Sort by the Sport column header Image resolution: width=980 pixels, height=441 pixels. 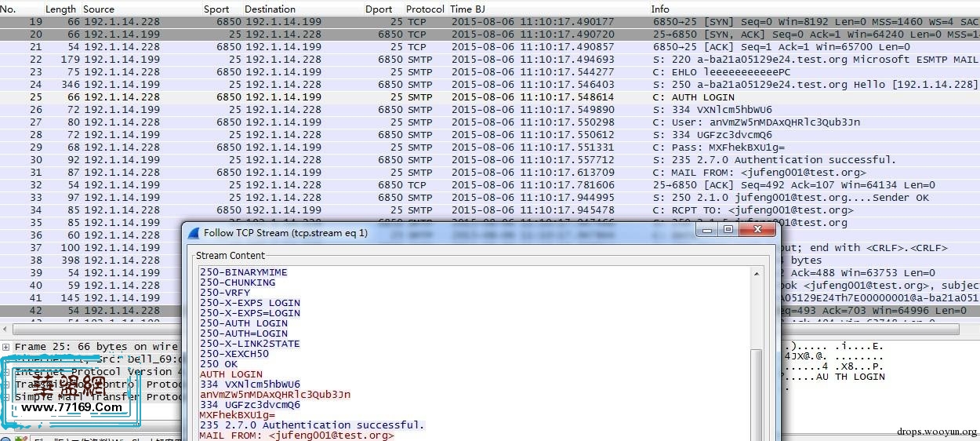click(216, 9)
